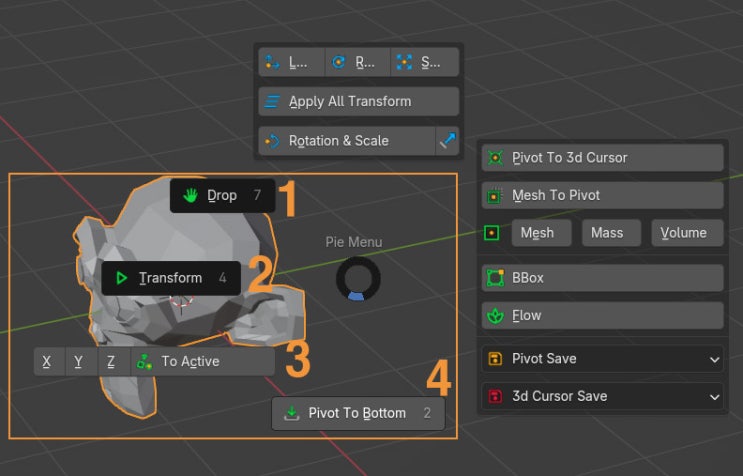Click Apply All Transform button
The width and height of the screenshot is (743, 476).
click(x=358, y=101)
